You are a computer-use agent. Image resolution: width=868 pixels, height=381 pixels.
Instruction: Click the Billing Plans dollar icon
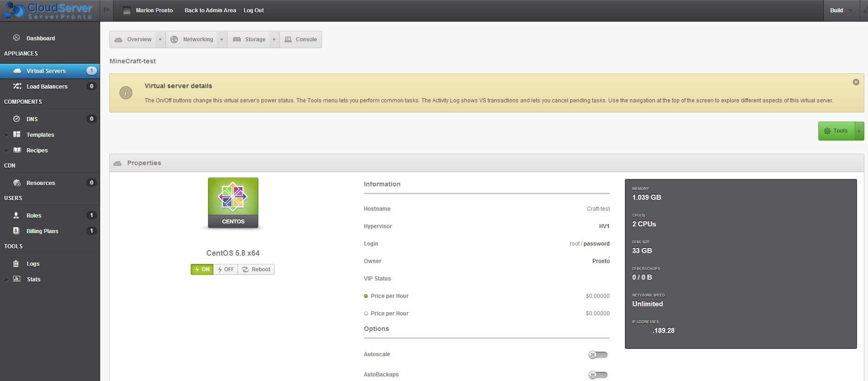tap(16, 231)
